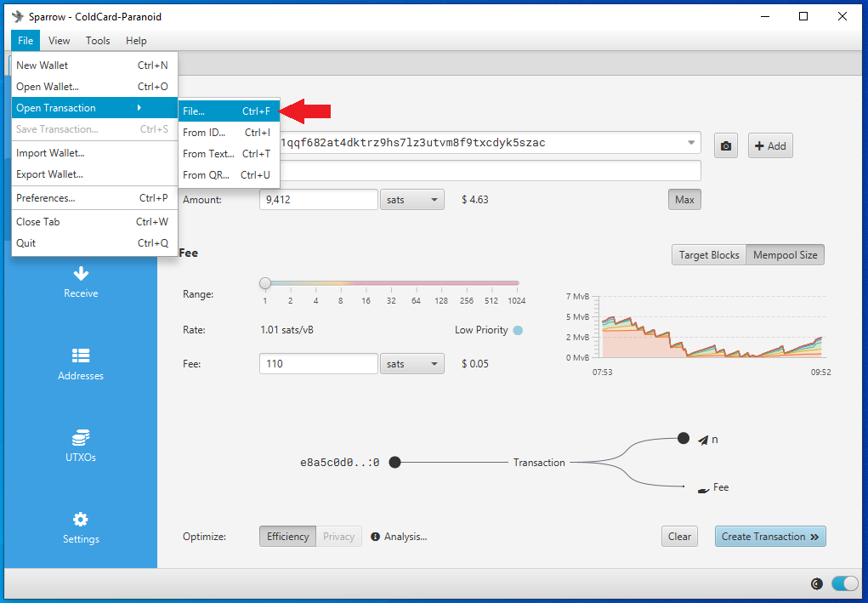Viewport: 868px width, 603px height.
Task: Expand the Pay to address dropdown arrow
Action: coord(691,143)
